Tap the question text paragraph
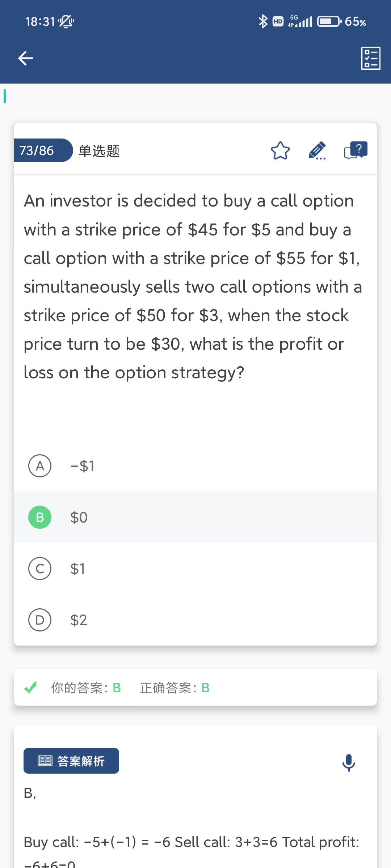The height and width of the screenshot is (868, 391). coord(192,286)
